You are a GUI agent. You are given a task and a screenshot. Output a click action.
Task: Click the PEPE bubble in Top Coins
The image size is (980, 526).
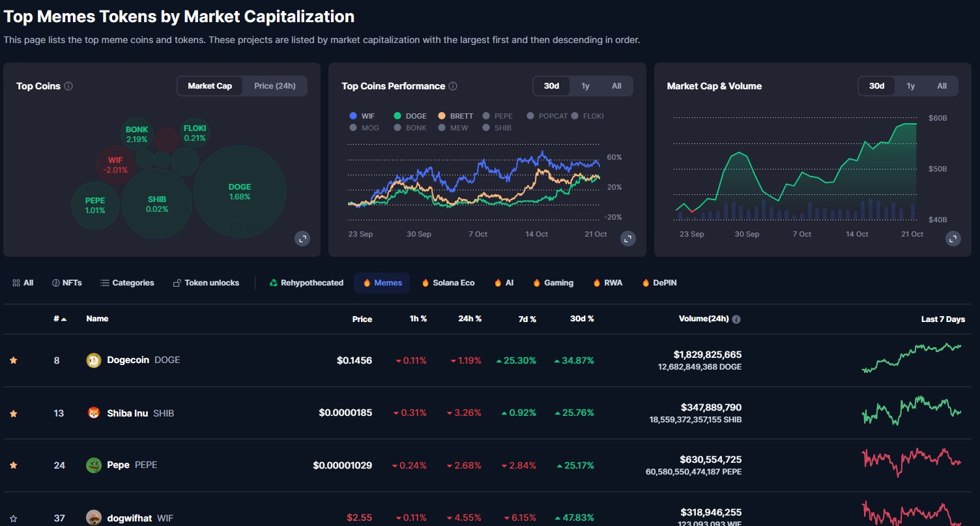pyautogui.click(x=95, y=205)
